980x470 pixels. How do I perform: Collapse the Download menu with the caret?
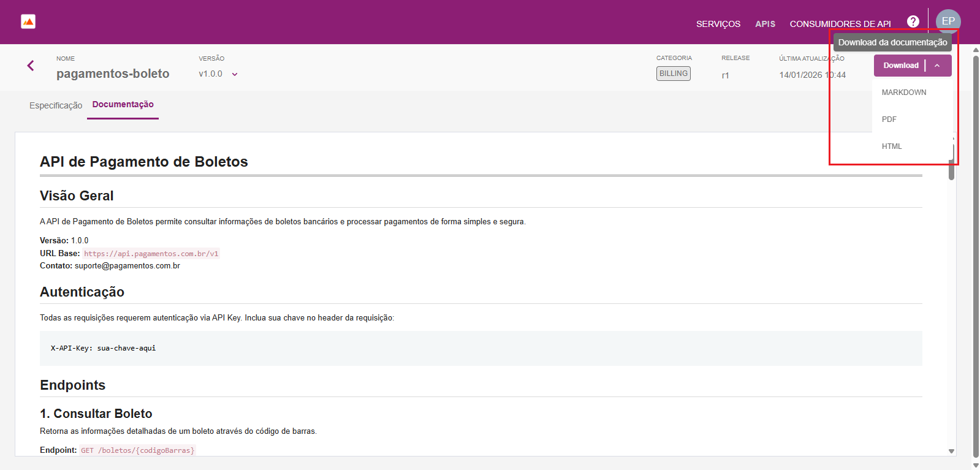coord(937,66)
